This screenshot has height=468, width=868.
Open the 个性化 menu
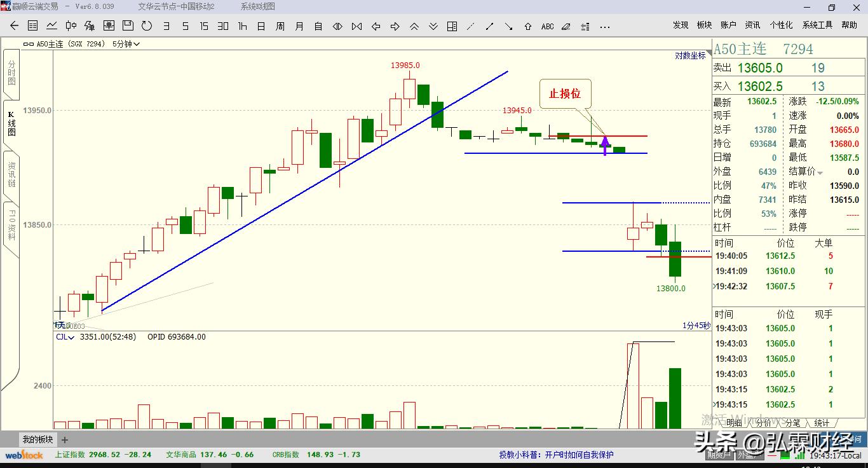click(781, 25)
